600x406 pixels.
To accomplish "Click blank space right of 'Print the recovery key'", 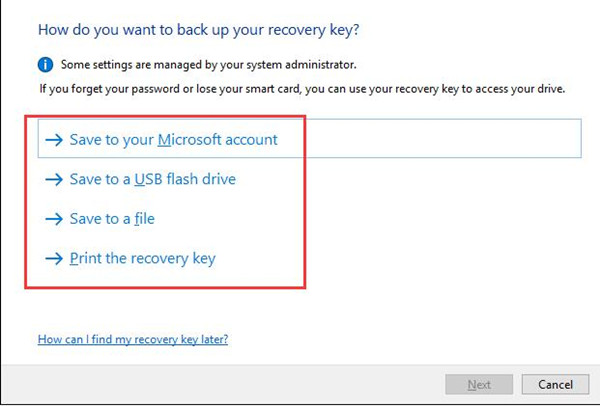I will [x=260, y=259].
